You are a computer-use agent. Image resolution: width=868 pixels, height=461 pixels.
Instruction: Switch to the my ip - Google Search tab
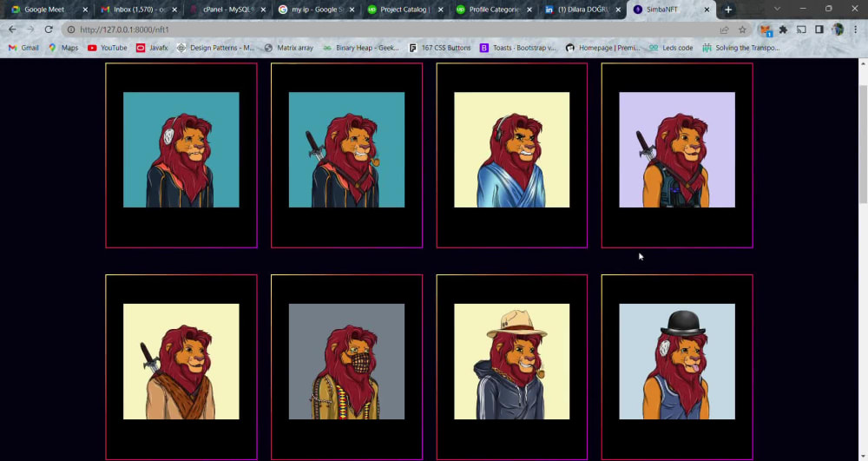click(316, 10)
